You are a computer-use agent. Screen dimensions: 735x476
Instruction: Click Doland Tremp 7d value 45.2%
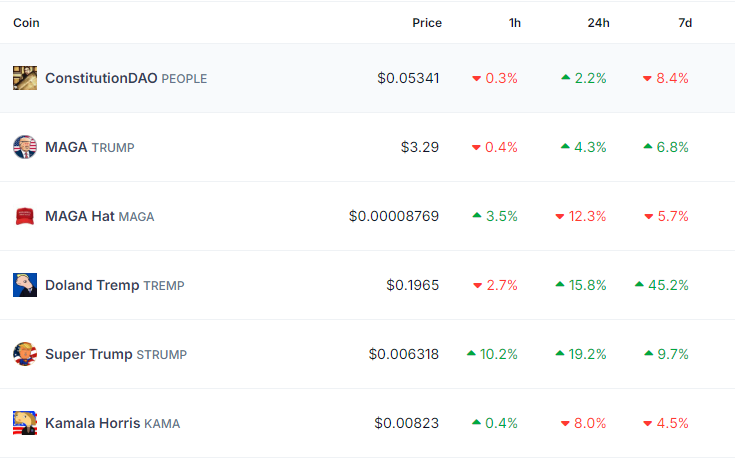click(668, 285)
